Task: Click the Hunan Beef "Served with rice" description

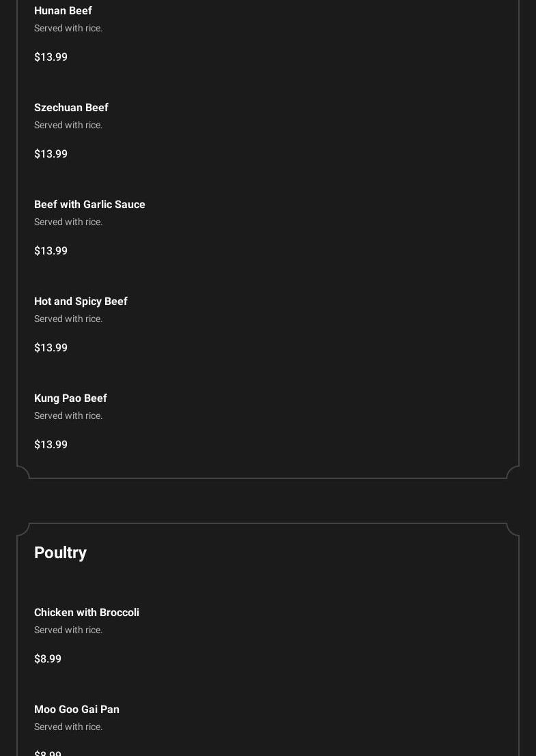Action: click(x=68, y=29)
